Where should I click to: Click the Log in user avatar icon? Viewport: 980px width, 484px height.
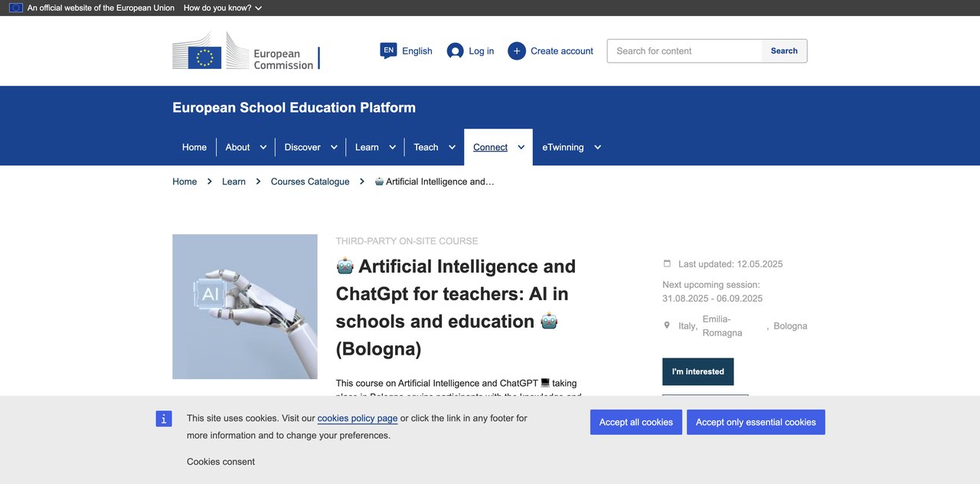click(x=455, y=51)
